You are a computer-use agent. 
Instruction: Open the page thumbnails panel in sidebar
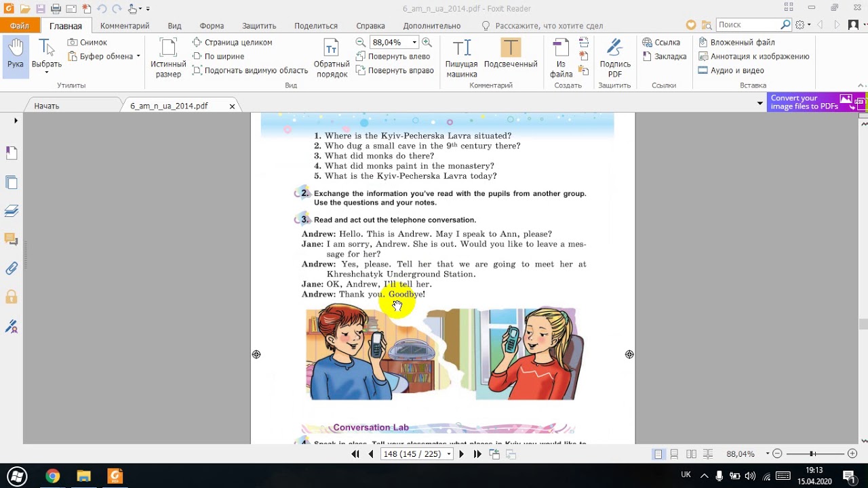[x=12, y=182]
